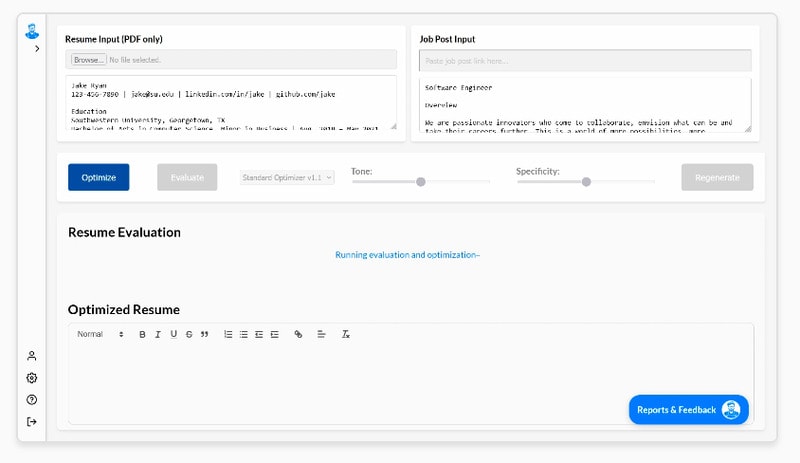This screenshot has width=800, height=463.
Task: Toggle bold formatting in the editor
Action: click(x=142, y=334)
